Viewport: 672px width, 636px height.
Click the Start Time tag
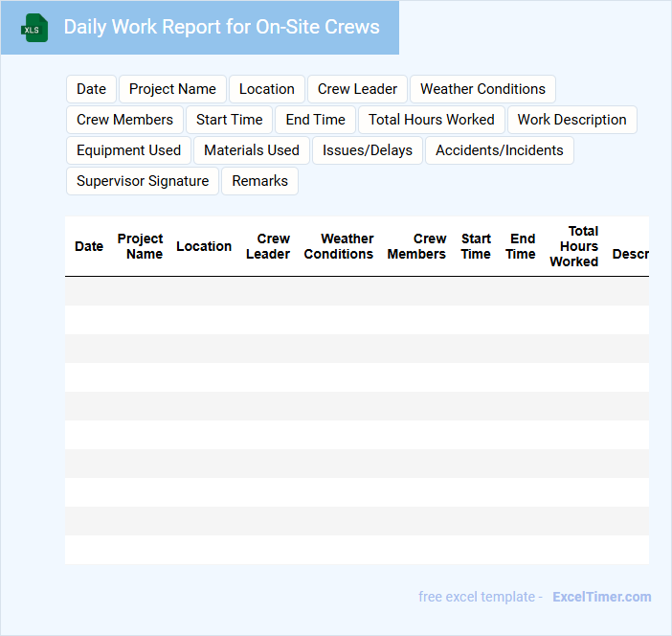230,120
